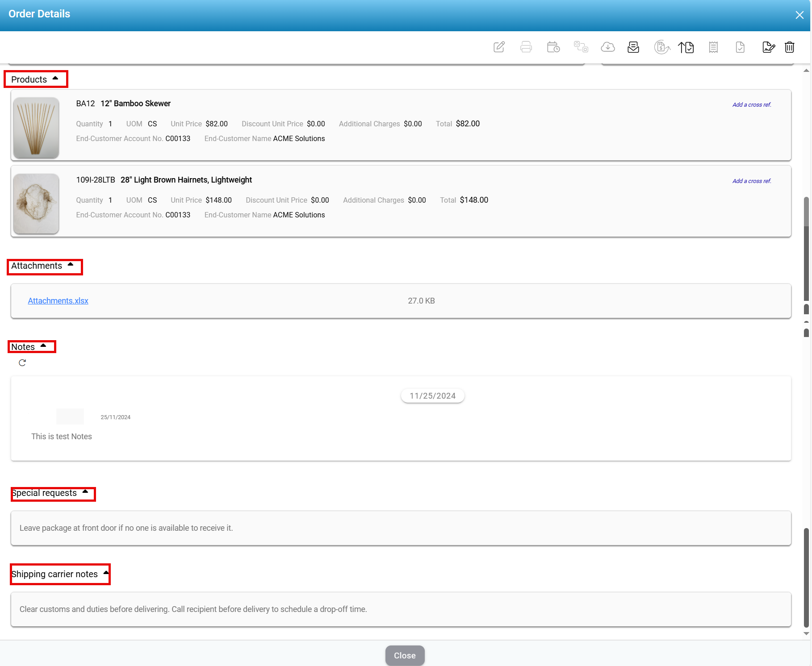The image size is (812, 666).
Task: Collapse the Notes section
Action: [x=43, y=346]
